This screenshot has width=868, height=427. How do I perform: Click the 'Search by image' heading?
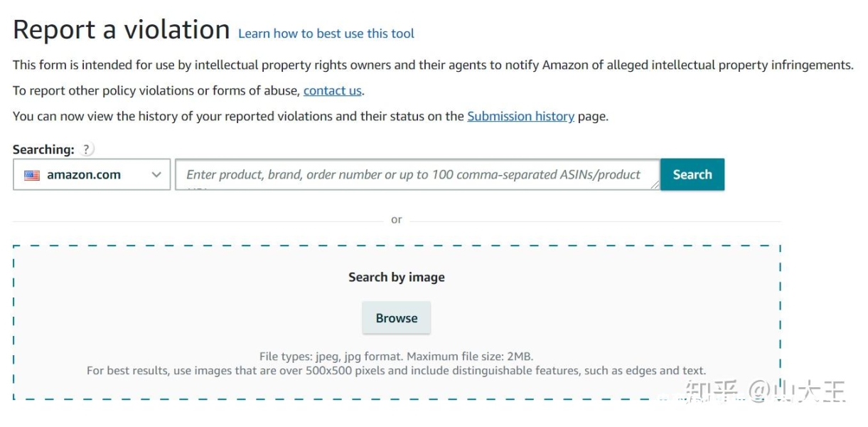point(397,278)
